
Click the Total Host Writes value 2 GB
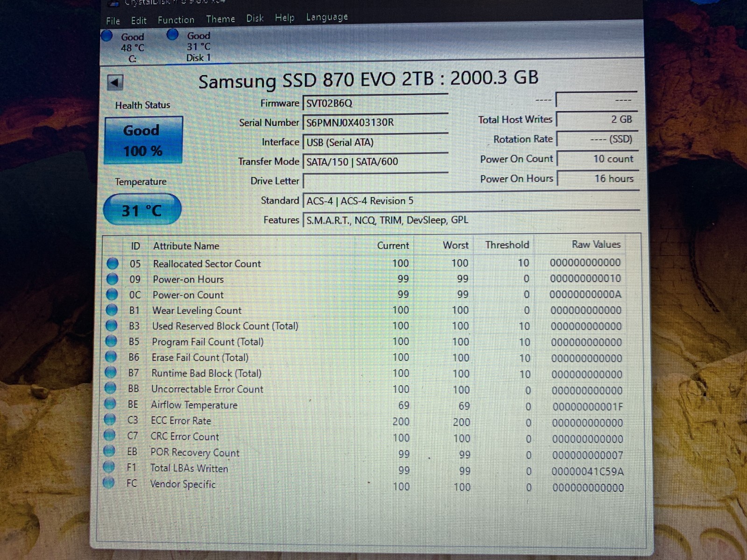pos(597,119)
